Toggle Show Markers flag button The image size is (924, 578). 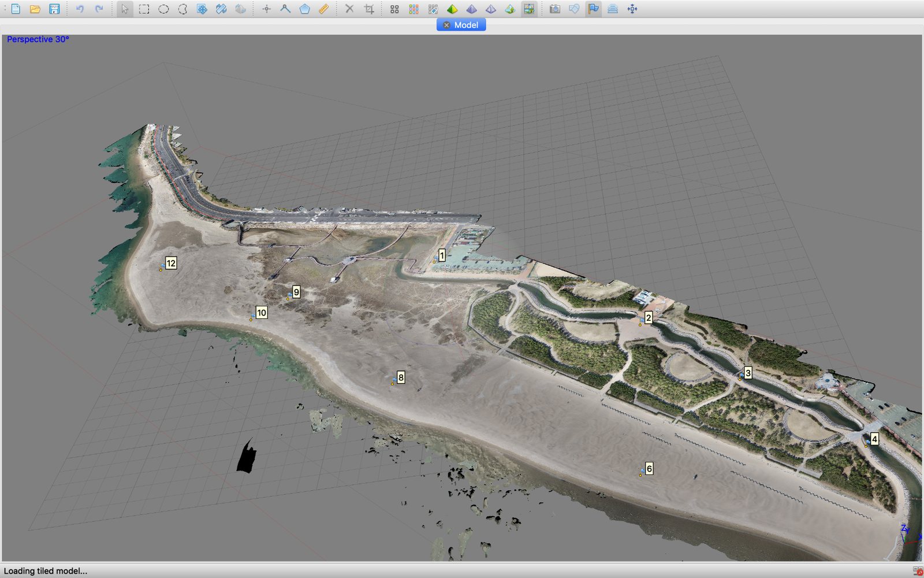594,9
